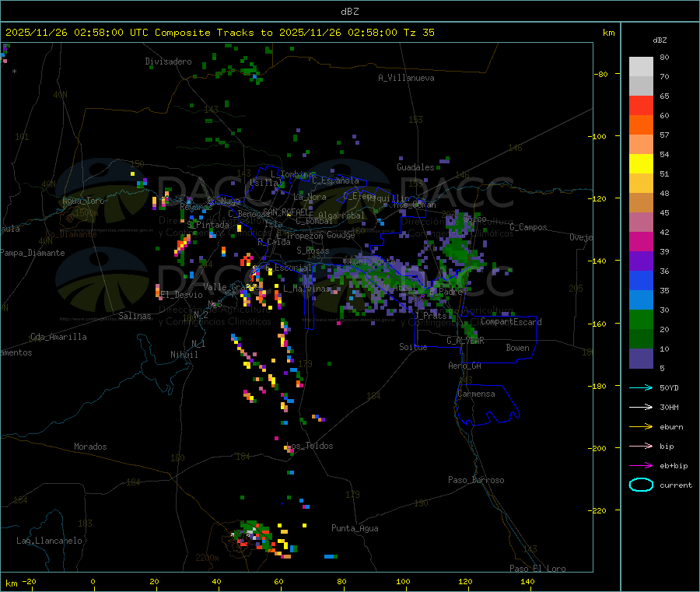Click the Carmensa town label
Viewport: 700px width, 592px height.
[x=476, y=394]
